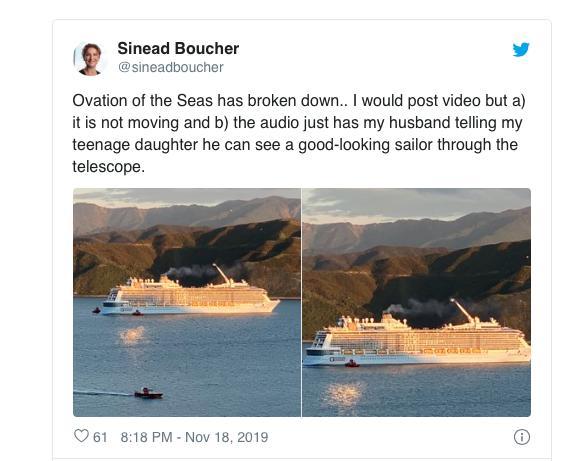Click the red tugboat beside ship in right photo

[352, 363]
